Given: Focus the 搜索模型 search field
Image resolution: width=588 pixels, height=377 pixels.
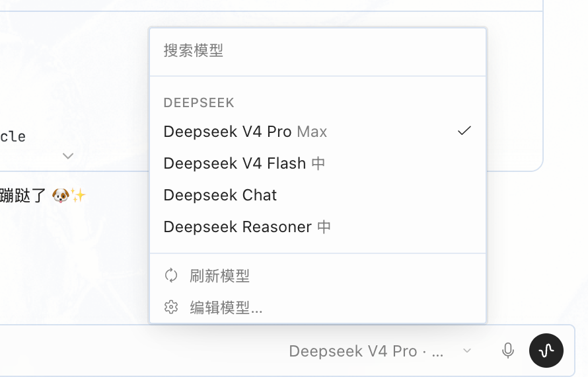Looking at the screenshot, I should click(318, 51).
